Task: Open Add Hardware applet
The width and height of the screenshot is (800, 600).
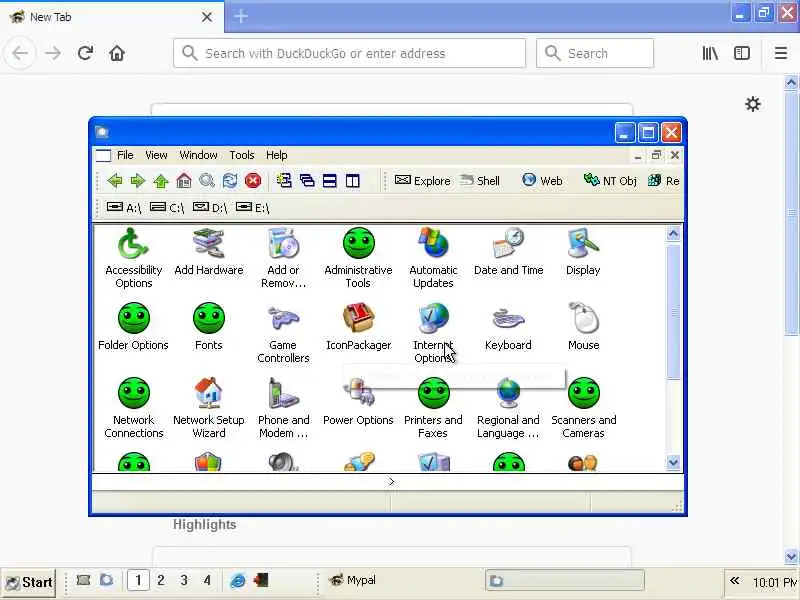Action: tap(209, 252)
